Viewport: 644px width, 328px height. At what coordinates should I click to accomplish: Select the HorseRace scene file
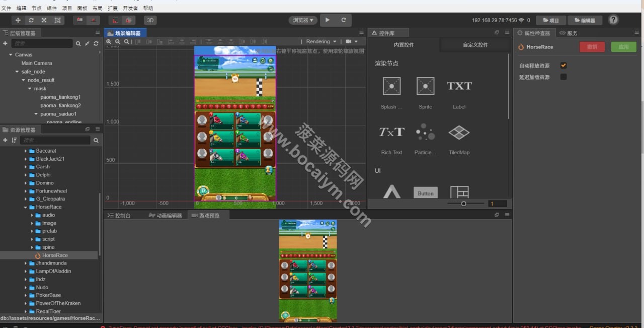(x=55, y=255)
